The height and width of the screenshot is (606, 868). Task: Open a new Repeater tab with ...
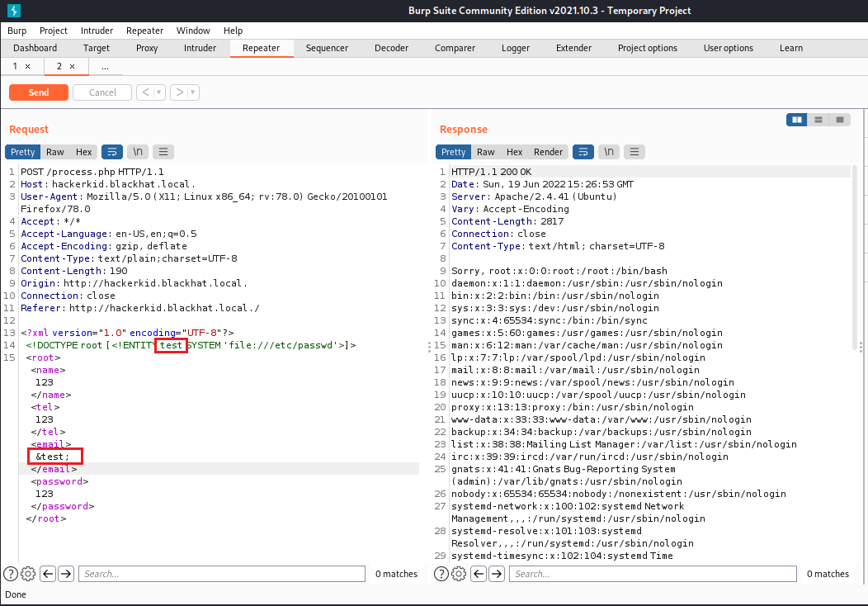(x=105, y=67)
